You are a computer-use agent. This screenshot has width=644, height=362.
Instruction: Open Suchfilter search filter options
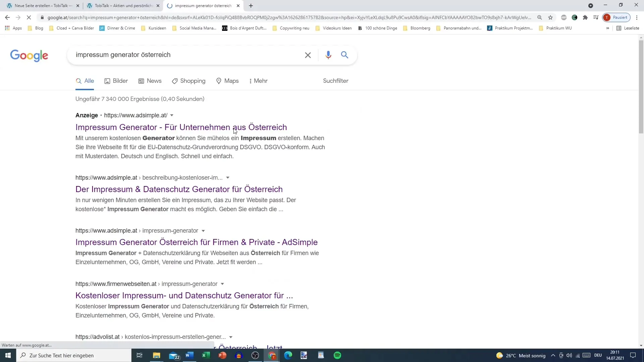pyautogui.click(x=336, y=81)
